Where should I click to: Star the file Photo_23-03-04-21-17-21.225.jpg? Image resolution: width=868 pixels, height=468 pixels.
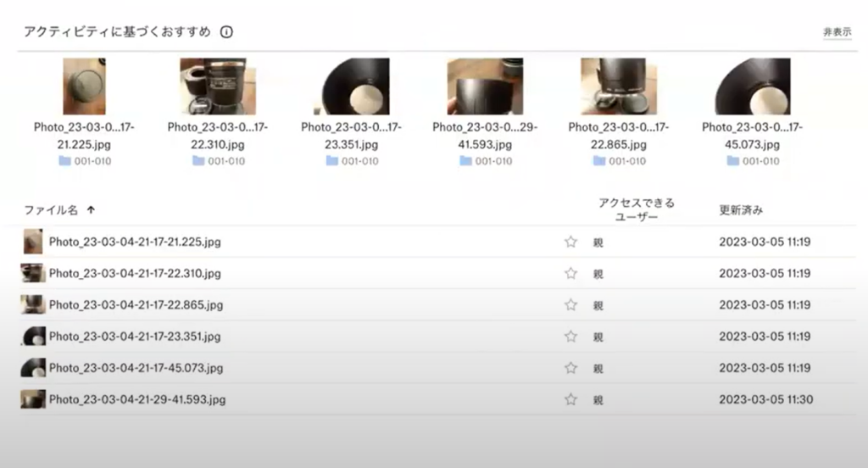click(x=570, y=242)
